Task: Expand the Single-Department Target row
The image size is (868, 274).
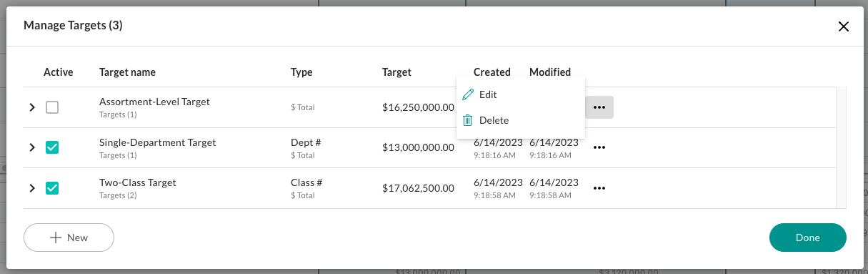Action: tap(31, 147)
